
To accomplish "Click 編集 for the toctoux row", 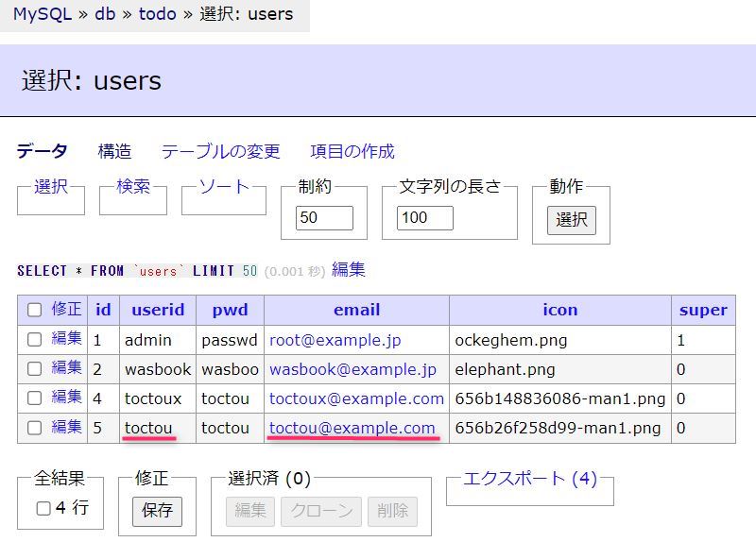I will [66, 397].
